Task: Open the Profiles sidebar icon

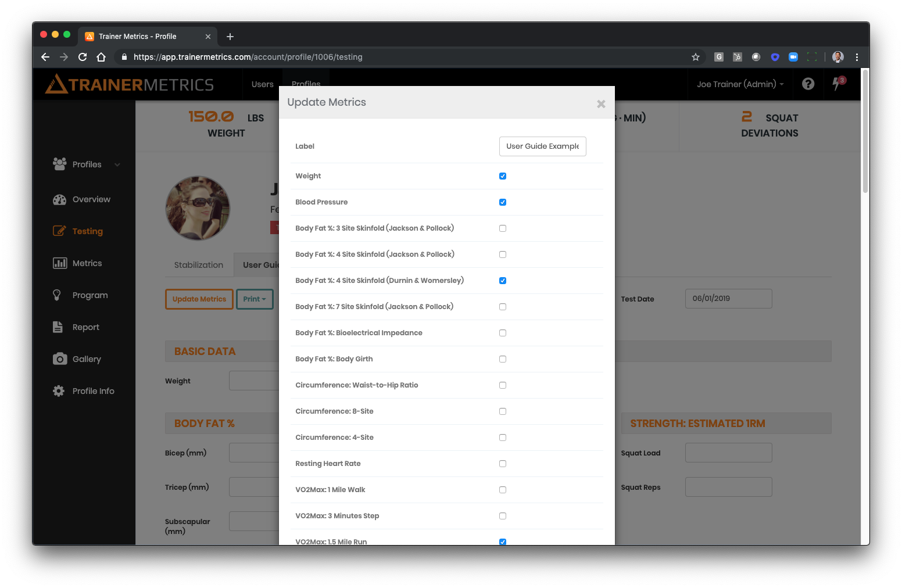Action: pos(59,164)
